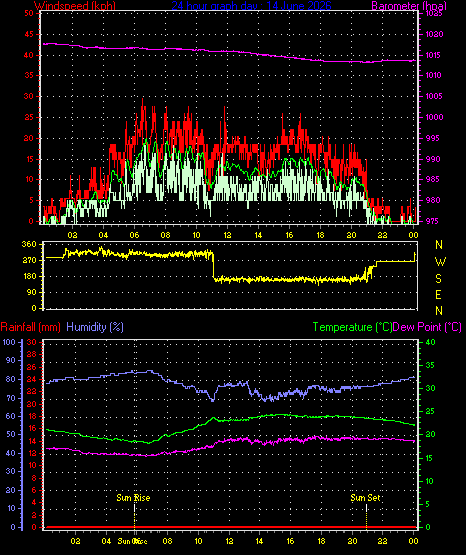The width and height of the screenshot is (466, 555).
Task: Click hour label "10" under the bottom chart
Action: [x=198, y=541]
